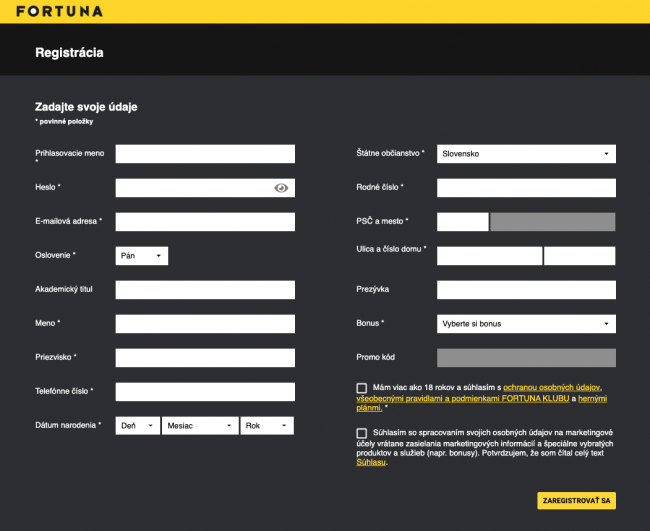Focus the Promo kód field
The image size is (650, 531).
pyautogui.click(x=526, y=358)
